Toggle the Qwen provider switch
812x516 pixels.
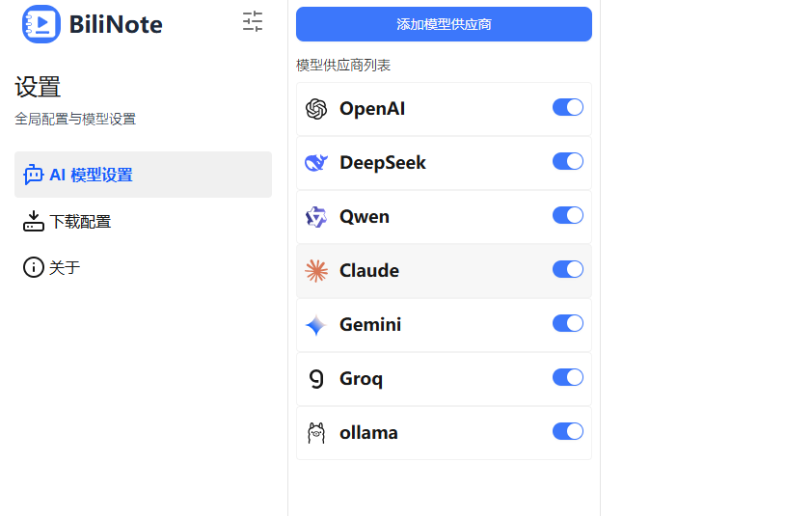point(568,215)
